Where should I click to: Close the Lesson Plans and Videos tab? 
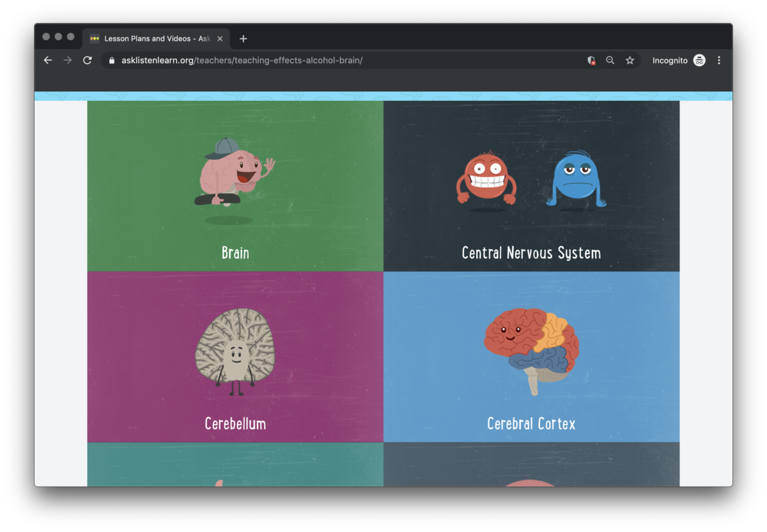point(220,39)
